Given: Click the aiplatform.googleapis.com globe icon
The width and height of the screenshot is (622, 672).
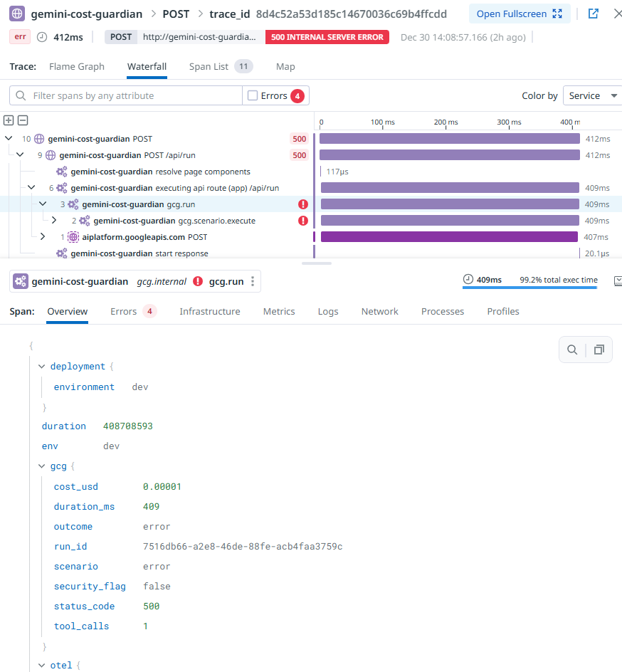Looking at the screenshot, I should (74, 237).
